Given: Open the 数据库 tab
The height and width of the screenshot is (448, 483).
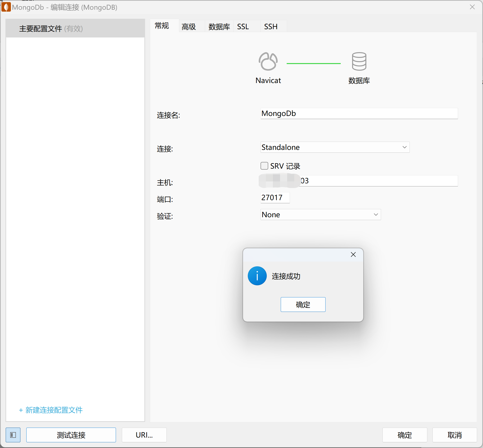Looking at the screenshot, I should click(x=219, y=26).
